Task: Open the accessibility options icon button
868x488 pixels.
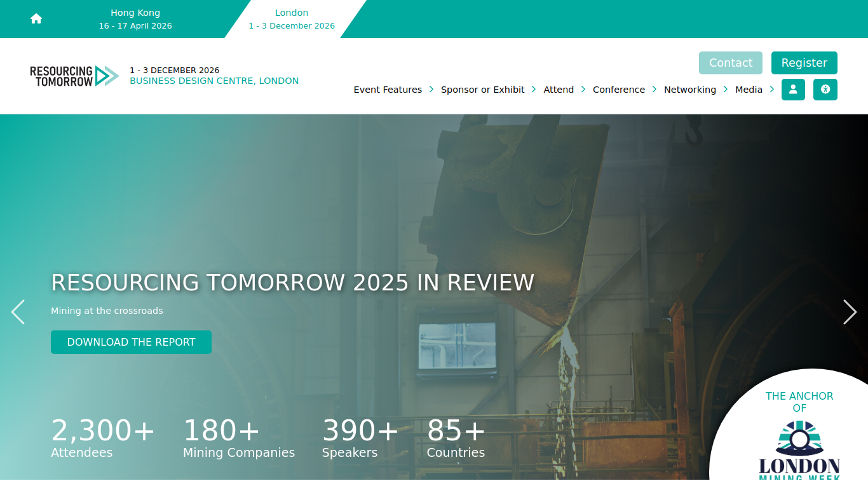Action: 825,90
